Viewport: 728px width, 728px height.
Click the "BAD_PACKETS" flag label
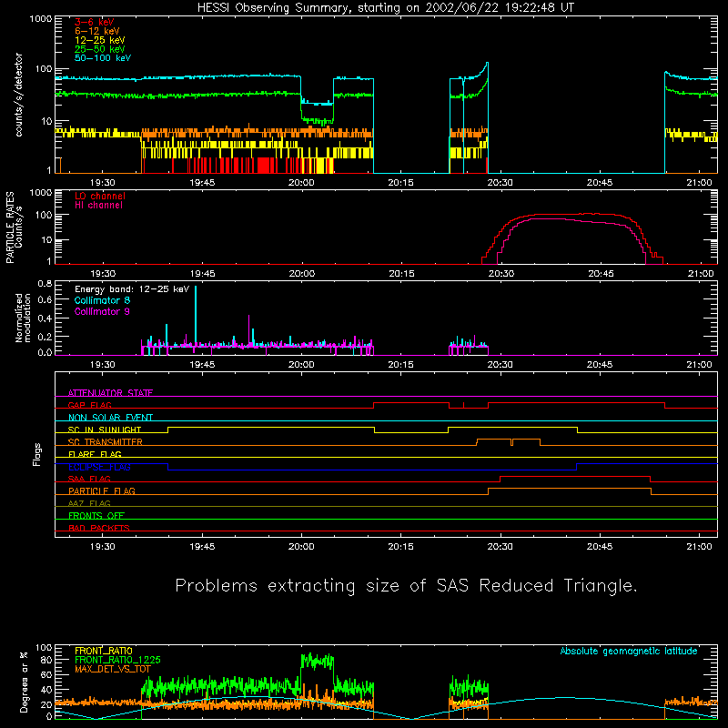tap(99, 528)
